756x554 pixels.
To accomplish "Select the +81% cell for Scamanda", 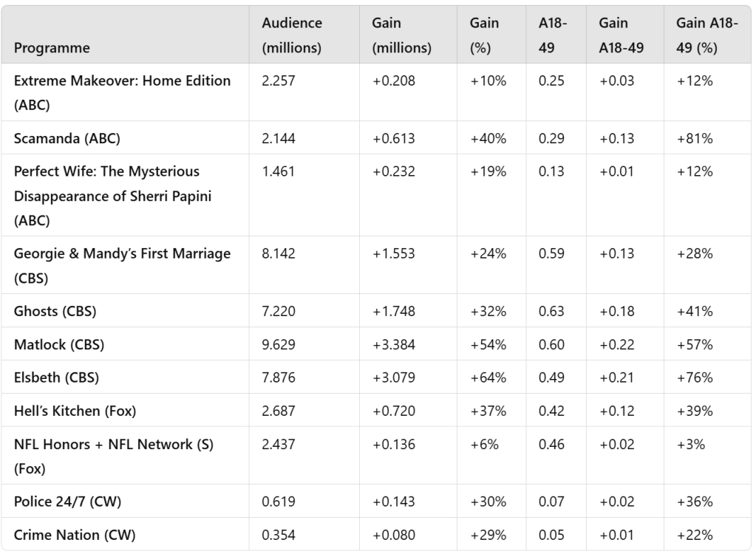I will (695, 138).
